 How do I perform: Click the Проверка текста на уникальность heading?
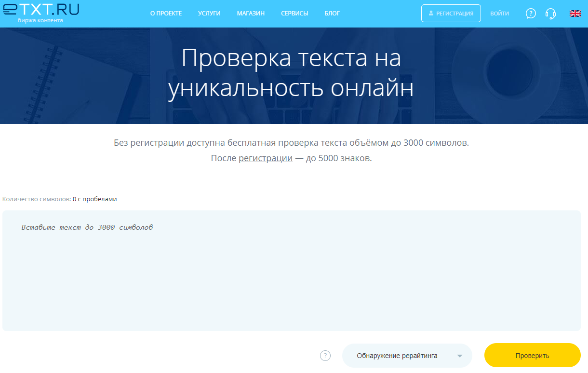point(291,74)
